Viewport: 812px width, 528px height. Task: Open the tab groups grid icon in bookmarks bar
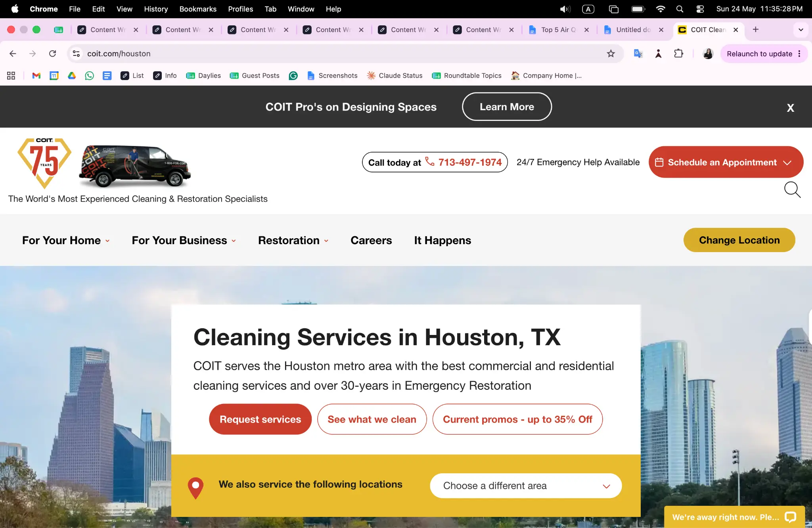(11, 76)
